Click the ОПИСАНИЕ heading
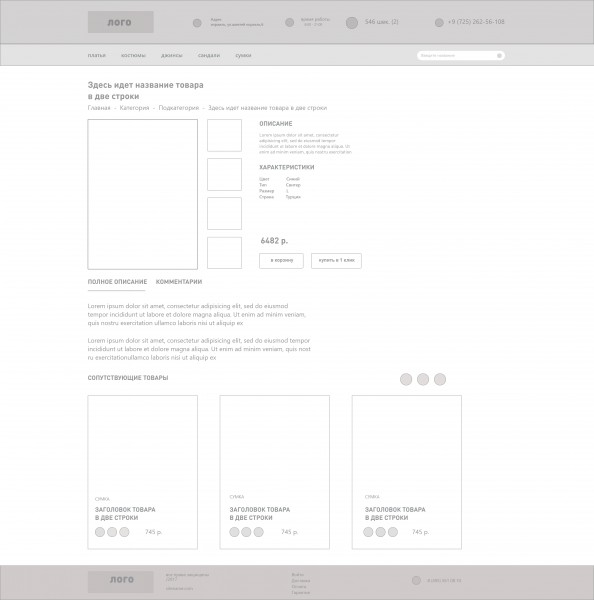The height and width of the screenshot is (600, 594). pyautogui.click(x=276, y=124)
